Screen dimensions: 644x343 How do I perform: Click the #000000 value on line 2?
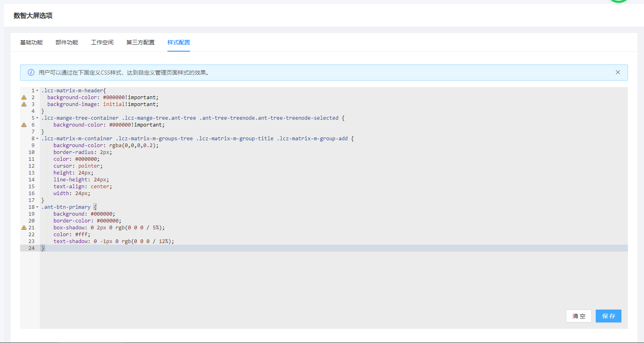point(114,98)
